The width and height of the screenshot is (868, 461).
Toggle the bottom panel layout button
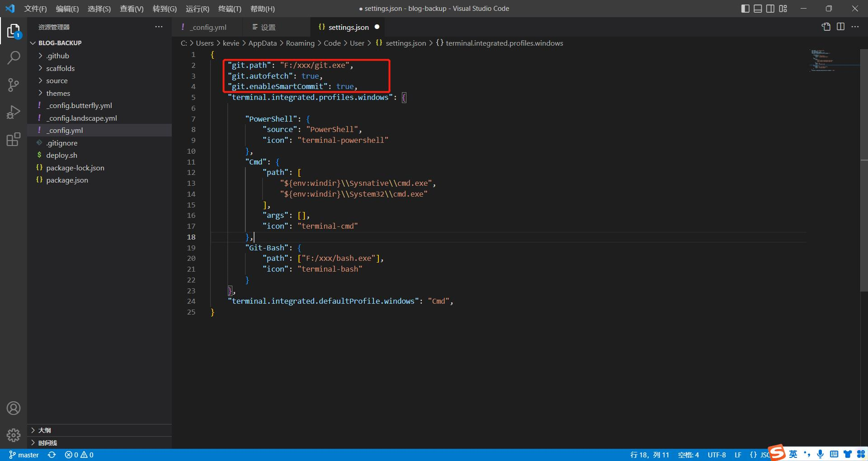click(x=758, y=9)
